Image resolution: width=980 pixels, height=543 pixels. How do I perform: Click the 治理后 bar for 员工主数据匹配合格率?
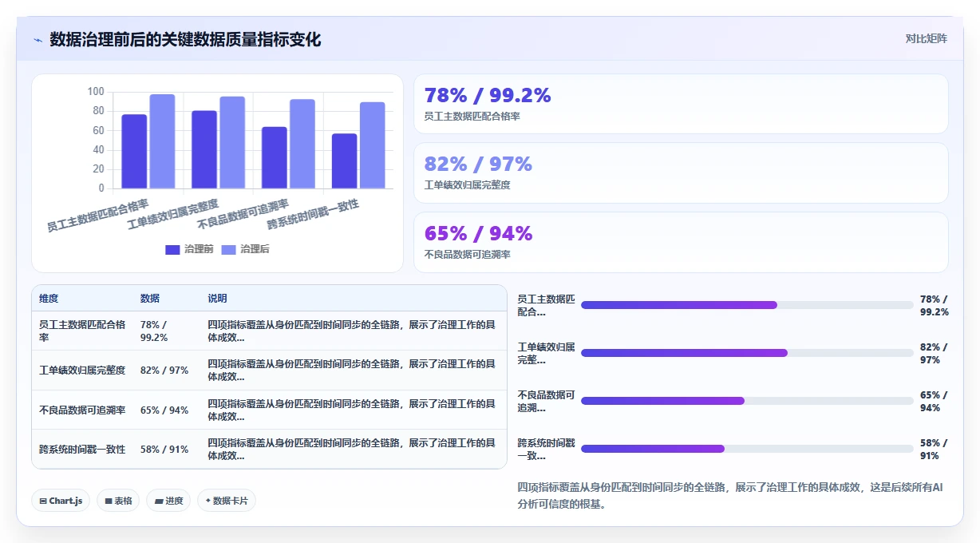click(x=162, y=141)
